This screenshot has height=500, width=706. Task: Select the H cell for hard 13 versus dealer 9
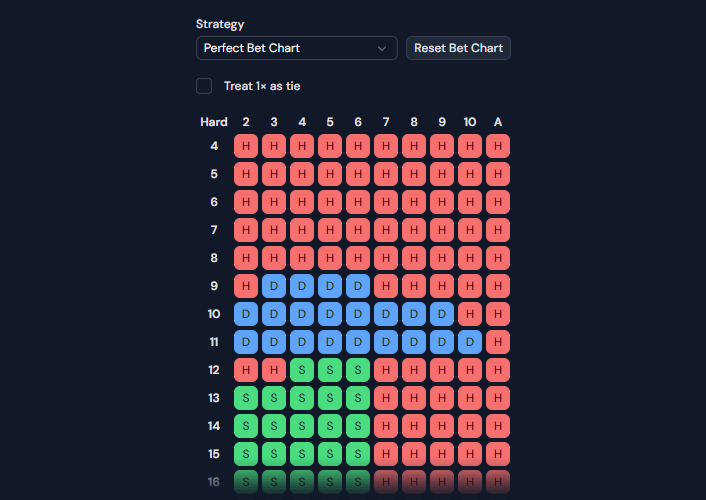442,398
